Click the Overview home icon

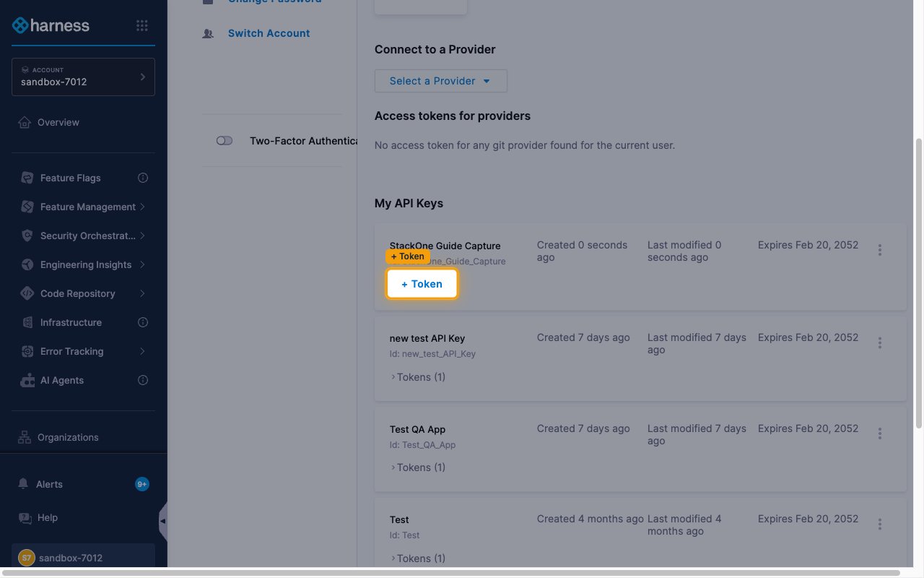coord(25,122)
